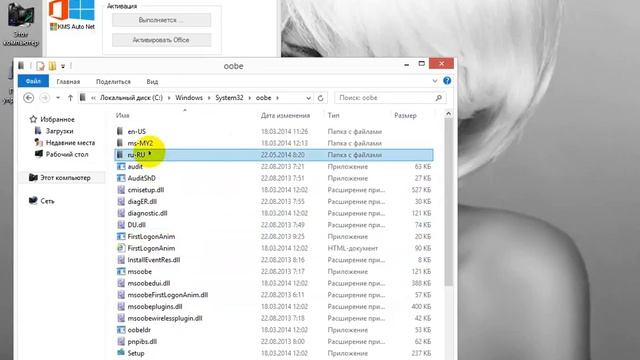This screenshot has width=640, height=360.
Task: Switch to the Вид ribbon tab
Action: click(x=152, y=82)
